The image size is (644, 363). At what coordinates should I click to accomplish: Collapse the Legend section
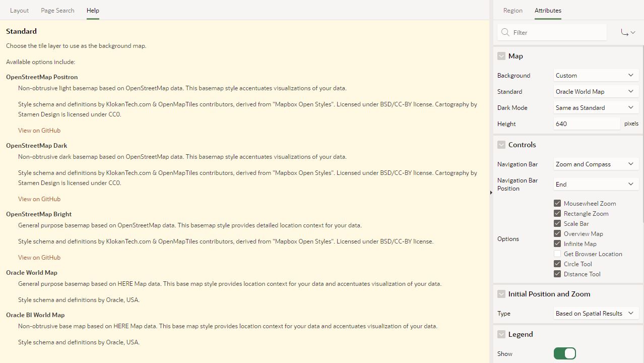501,334
